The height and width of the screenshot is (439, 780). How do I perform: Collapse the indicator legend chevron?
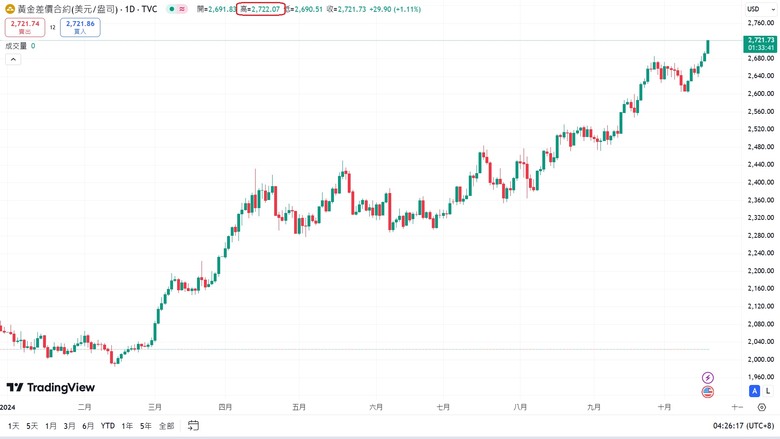[x=13, y=60]
